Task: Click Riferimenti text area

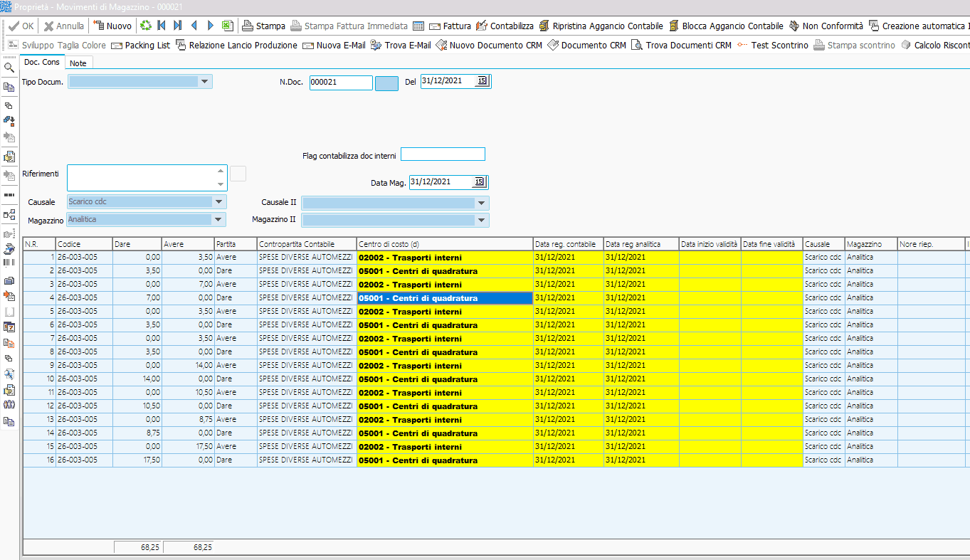Action: tap(147, 178)
